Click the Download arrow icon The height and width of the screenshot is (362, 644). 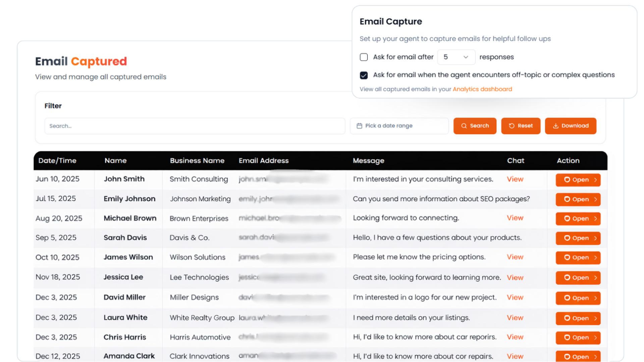click(555, 126)
